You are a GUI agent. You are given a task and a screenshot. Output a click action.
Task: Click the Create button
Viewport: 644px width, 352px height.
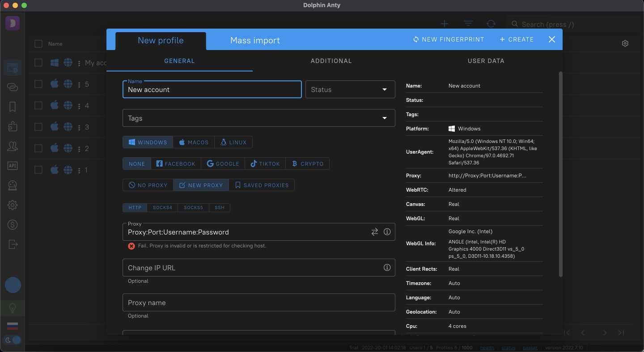517,39
